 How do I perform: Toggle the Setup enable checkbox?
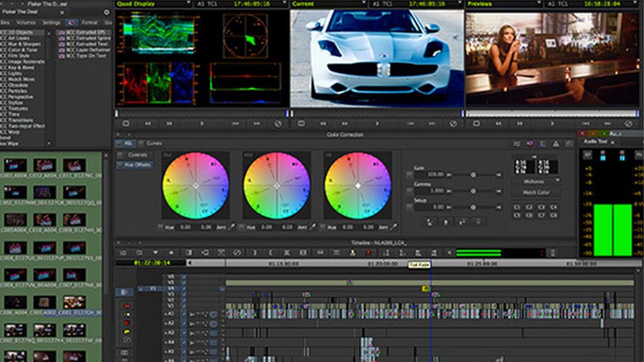point(410,207)
